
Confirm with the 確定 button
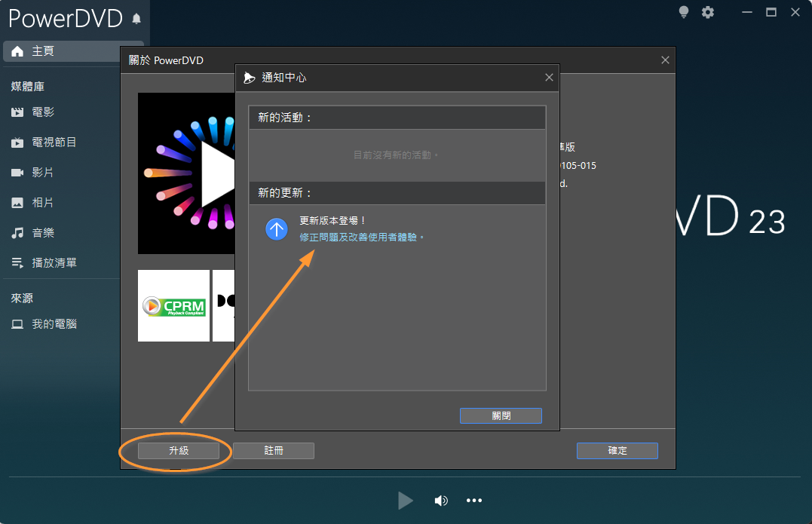(617, 450)
